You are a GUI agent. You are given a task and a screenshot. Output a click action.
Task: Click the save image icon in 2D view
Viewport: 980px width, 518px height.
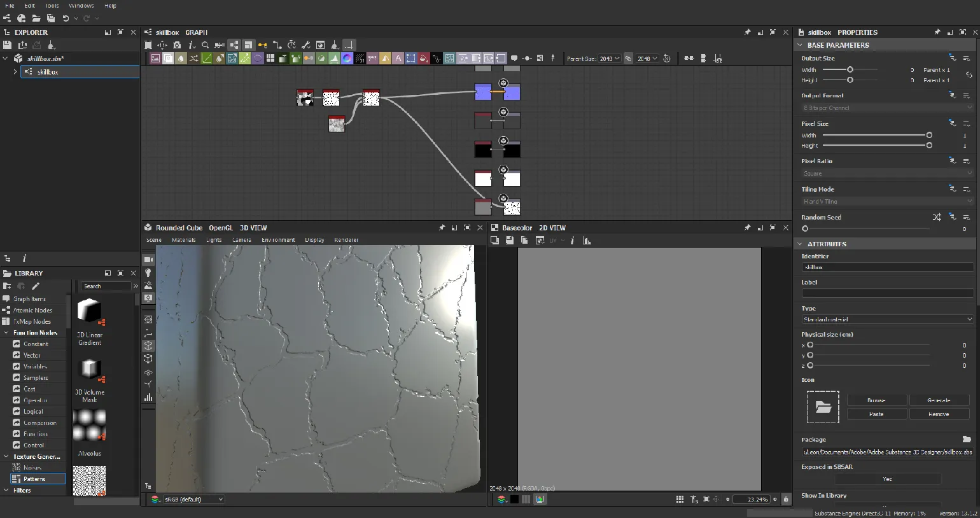(x=510, y=241)
